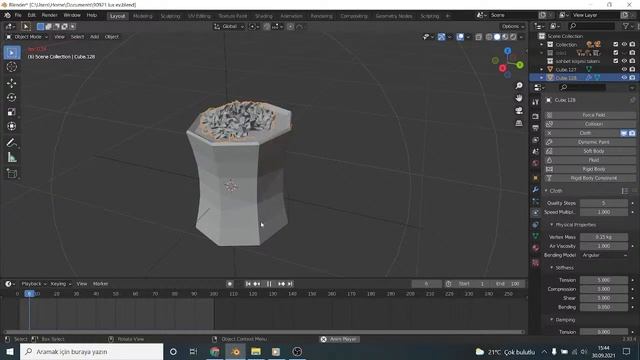The height and width of the screenshot is (360, 640).
Task: Open the Texture properties tab
Action: click(536, 263)
